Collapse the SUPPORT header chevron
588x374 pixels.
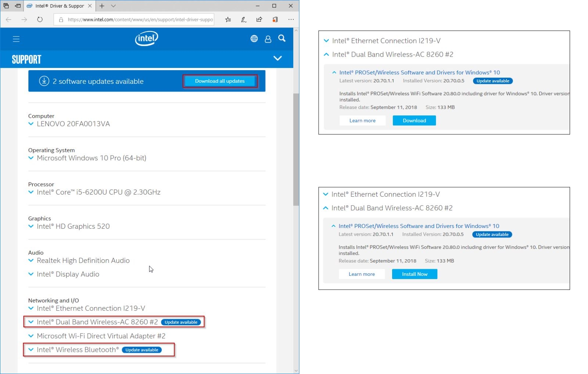point(278,58)
